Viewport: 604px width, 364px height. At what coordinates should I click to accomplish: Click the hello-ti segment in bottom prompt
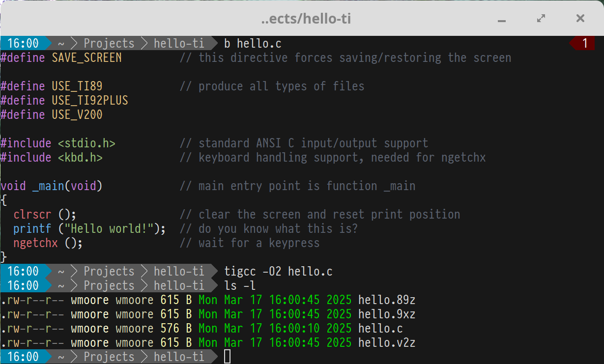(179, 357)
